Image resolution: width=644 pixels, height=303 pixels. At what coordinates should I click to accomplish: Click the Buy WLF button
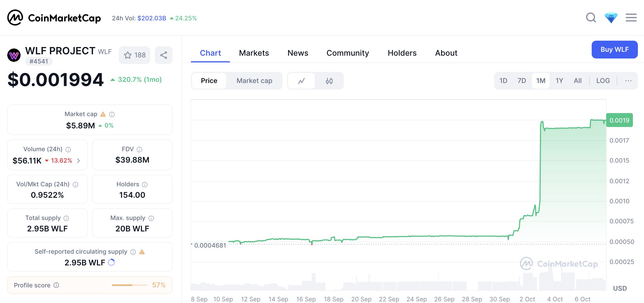pyautogui.click(x=614, y=50)
